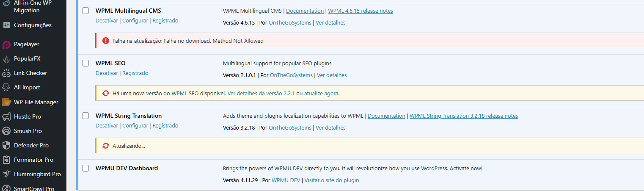The height and width of the screenshot is (191, 644).
Task: Tick the WPML SEO plugin checkbox
Action: (85, 63)
